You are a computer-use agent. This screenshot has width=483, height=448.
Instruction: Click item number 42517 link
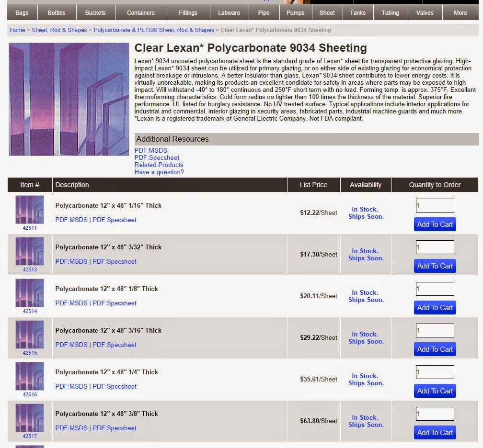tap(30, 436)
